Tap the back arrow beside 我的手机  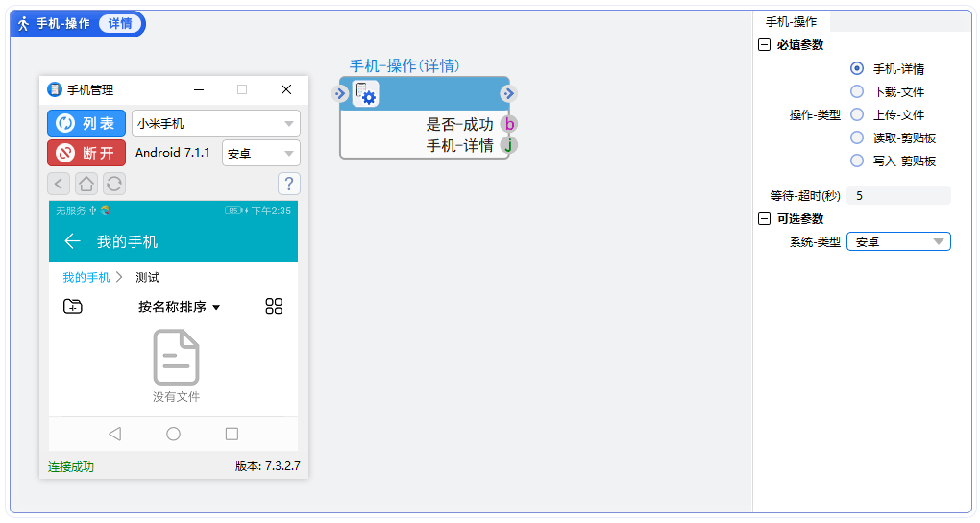point(72,241)
